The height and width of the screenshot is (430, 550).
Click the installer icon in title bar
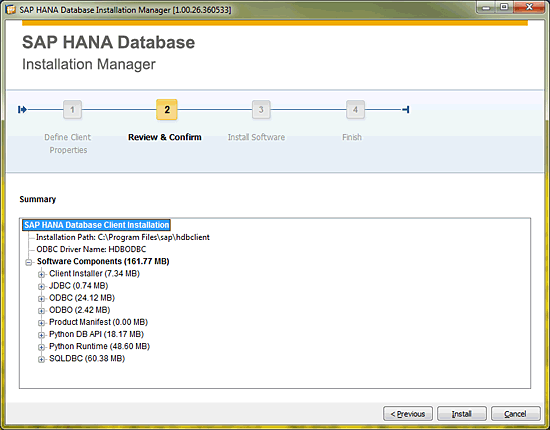pos(11,9)
